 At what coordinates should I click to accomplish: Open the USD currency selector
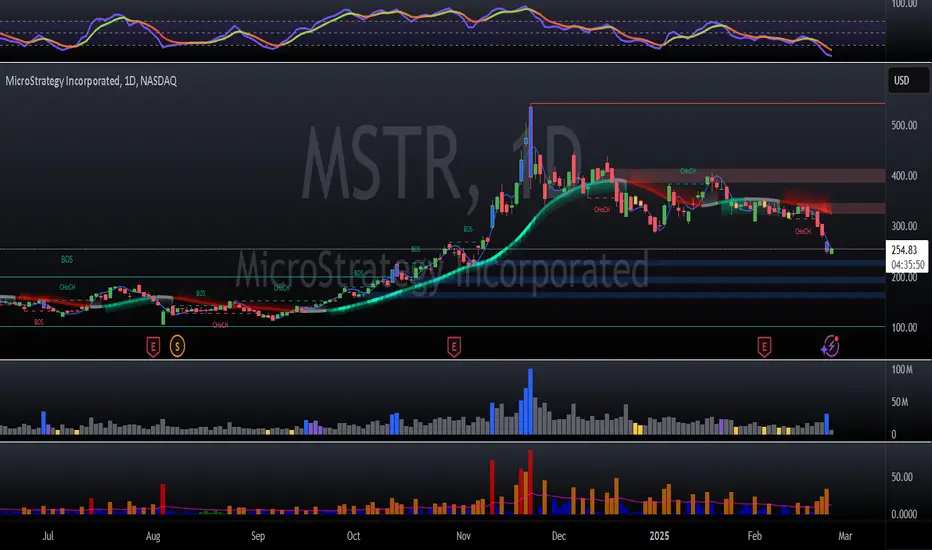(x=908, y=81)
